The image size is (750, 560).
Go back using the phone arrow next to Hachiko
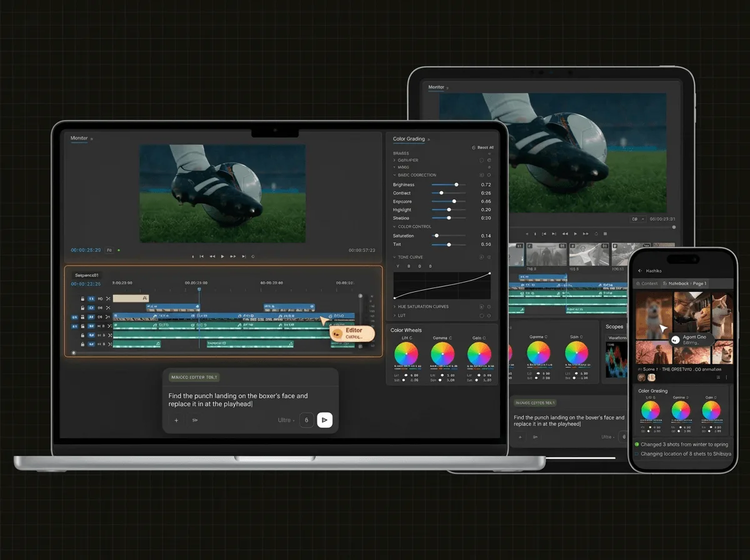coord(640,271)
